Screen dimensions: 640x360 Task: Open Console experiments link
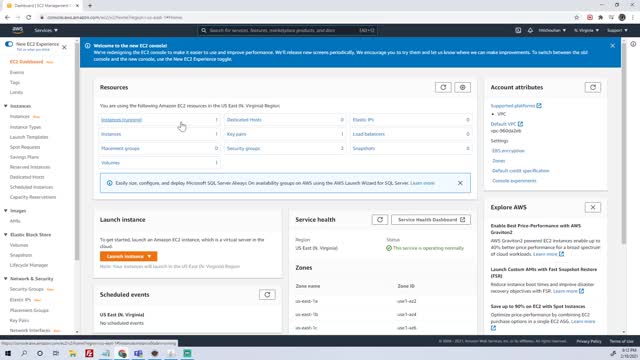click(514, 181)
